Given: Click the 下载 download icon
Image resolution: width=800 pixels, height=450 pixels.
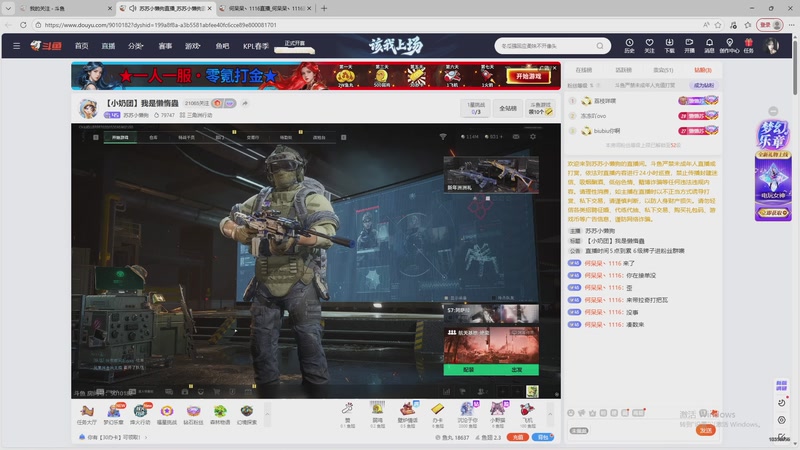Looking at the screenshot, I should tap(669, 45).
